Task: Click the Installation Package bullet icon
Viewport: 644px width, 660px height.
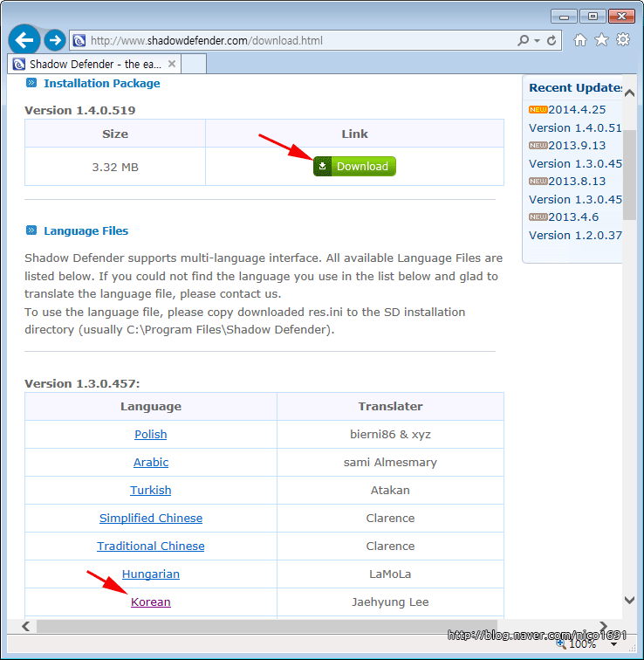Action: (31, 82)
